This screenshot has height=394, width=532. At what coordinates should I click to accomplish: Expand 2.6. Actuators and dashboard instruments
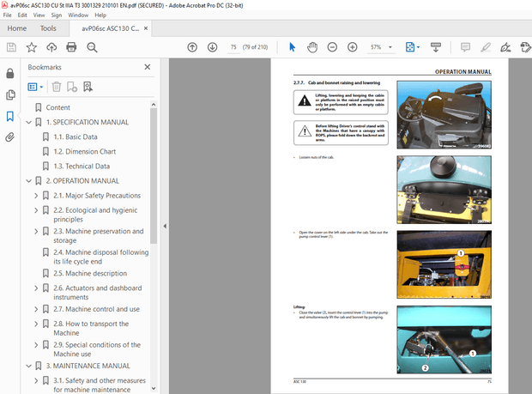36,288
